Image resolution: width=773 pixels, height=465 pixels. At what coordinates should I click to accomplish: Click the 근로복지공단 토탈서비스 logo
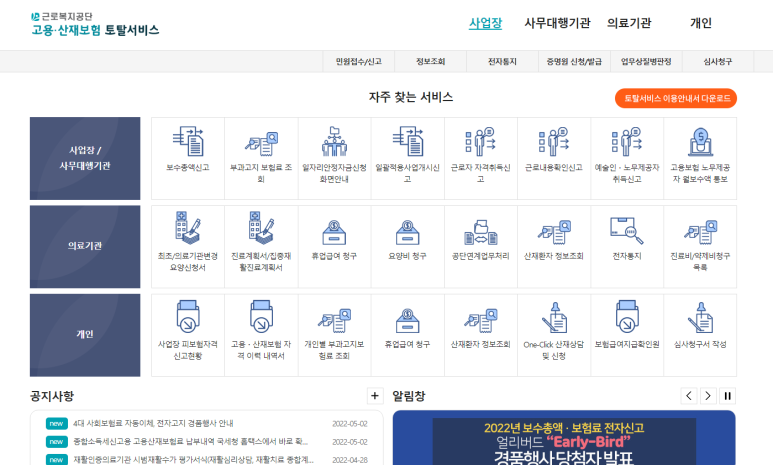(95, 24)
